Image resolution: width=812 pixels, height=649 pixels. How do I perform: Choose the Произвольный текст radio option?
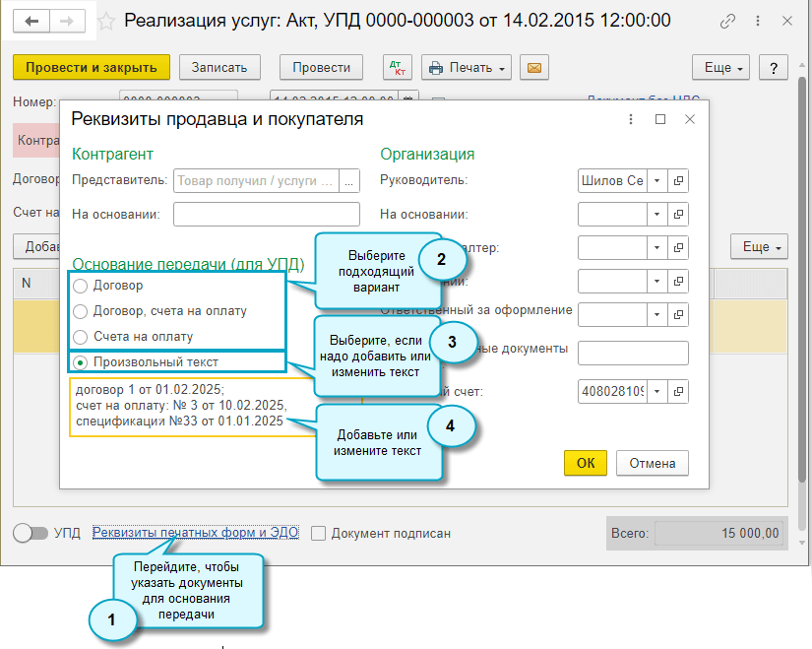[81, 361]
